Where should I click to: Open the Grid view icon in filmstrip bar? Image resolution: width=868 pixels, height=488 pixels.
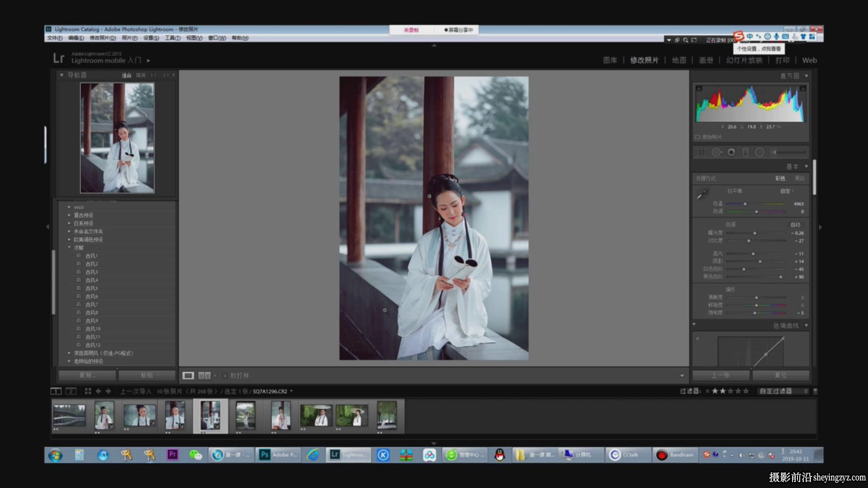88,391
